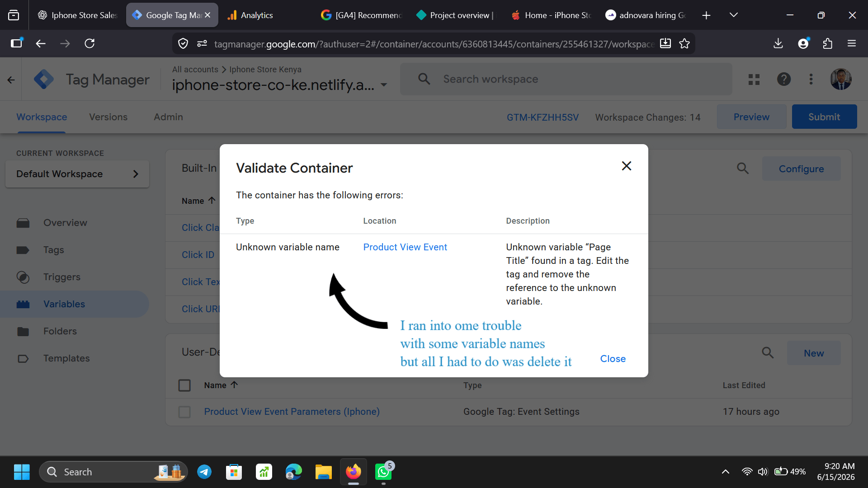Click the Close text button in dialog
Screen dimensions: 868x488
coord(613,359)
